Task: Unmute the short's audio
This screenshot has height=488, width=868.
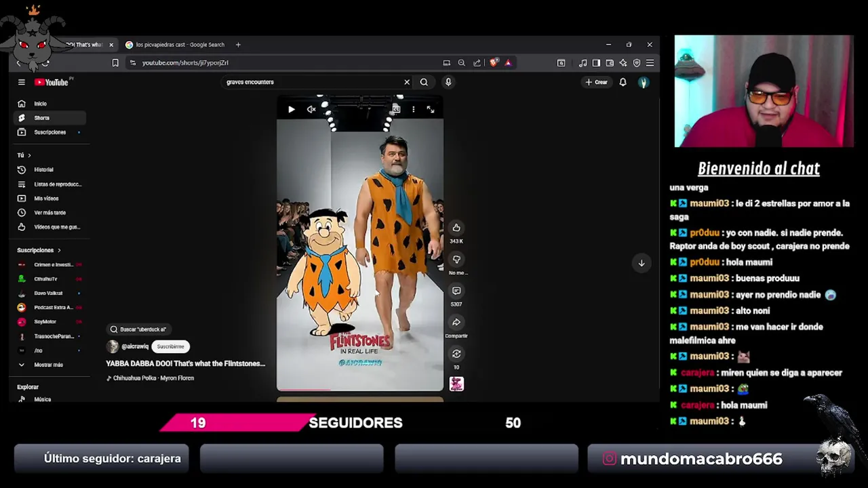Action: click(x=311, y=109)
